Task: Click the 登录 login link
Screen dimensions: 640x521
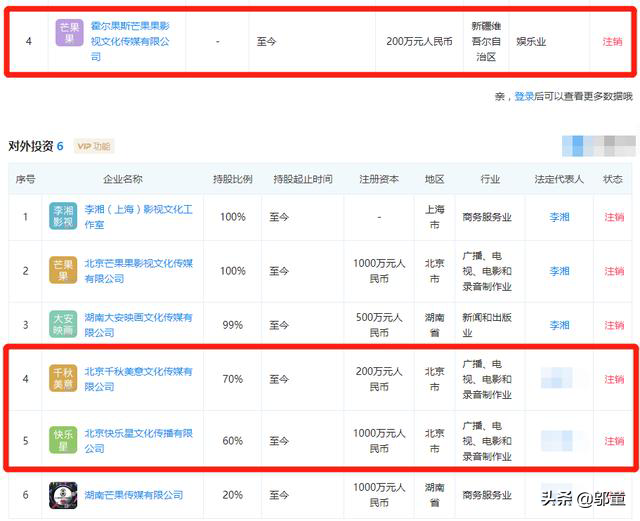Action: point(524,96)
